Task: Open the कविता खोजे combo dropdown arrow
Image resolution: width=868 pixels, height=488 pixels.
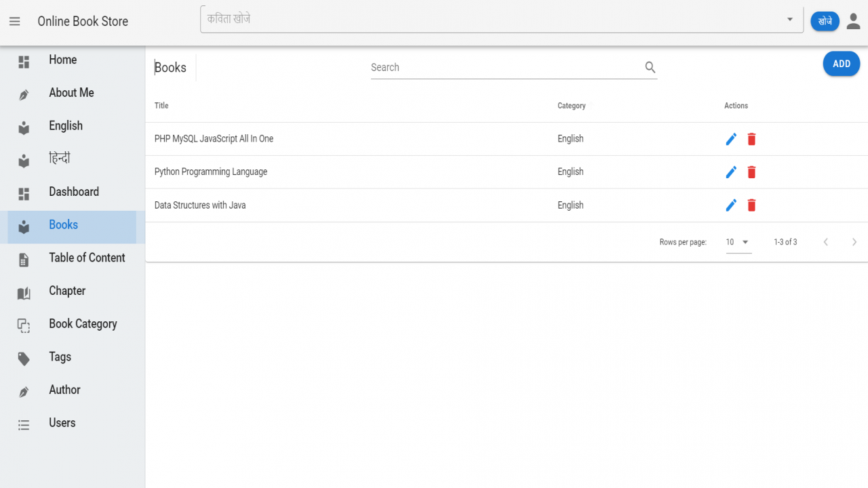Action: click(790, 20)
